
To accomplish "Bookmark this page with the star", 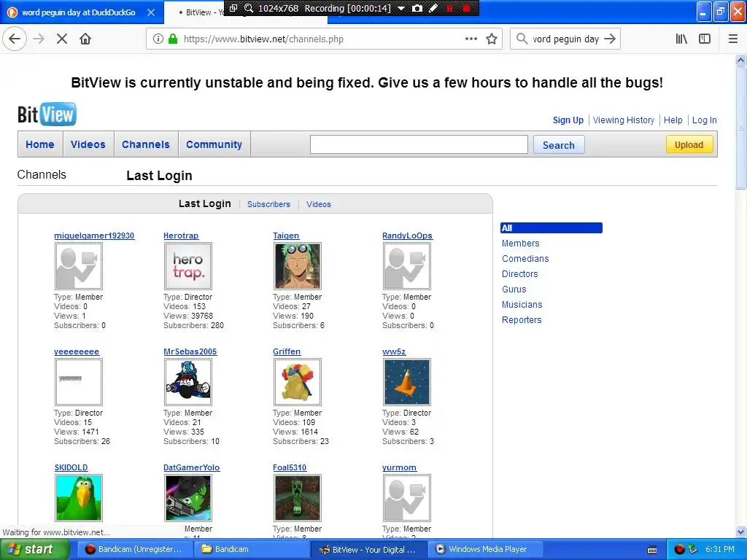I will click(492, 39).
